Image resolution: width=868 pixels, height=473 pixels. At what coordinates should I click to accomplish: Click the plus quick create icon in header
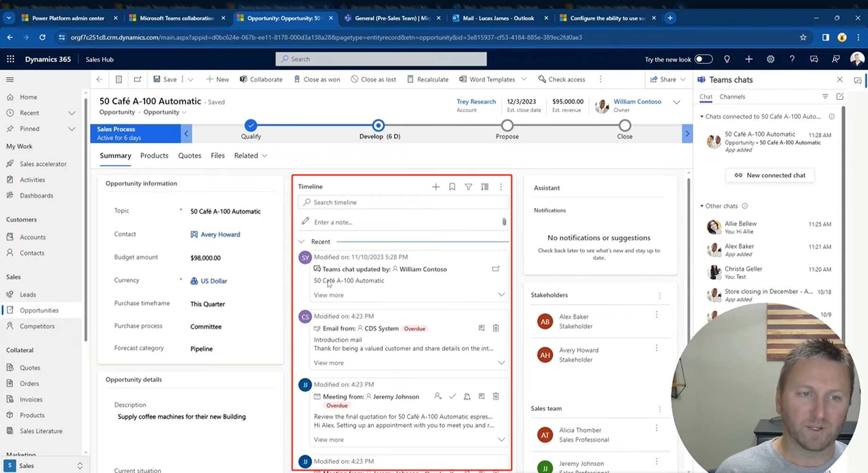point(749,59)
